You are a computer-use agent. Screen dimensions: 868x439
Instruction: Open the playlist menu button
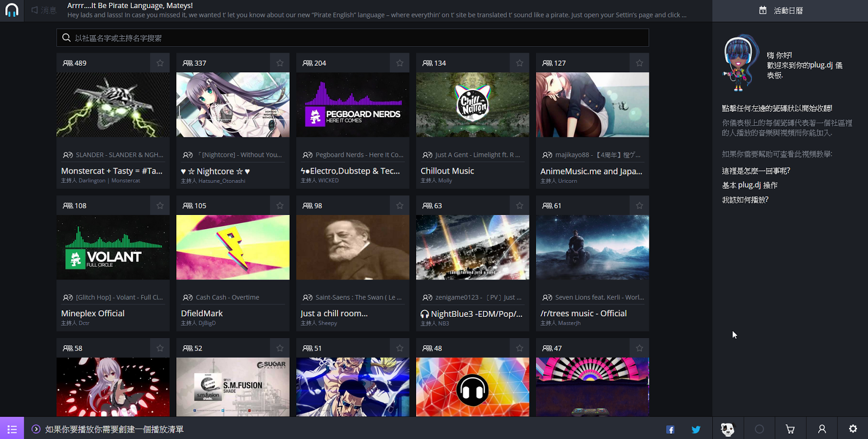click(12, 428)
